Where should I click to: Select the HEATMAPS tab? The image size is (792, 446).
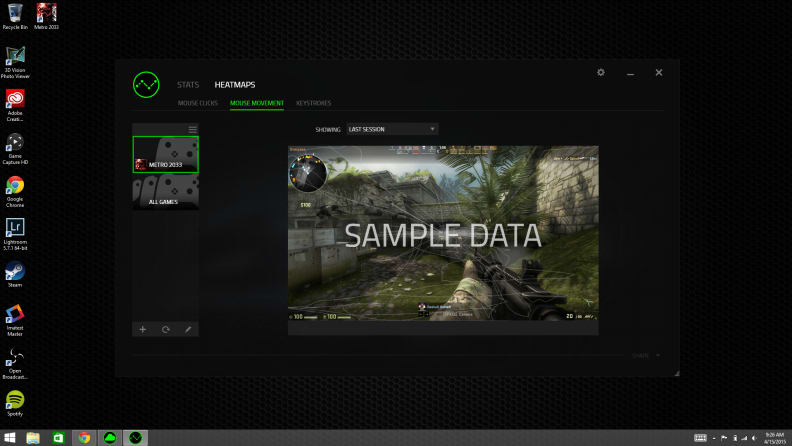pyautogui.click(x=235, y=85)
